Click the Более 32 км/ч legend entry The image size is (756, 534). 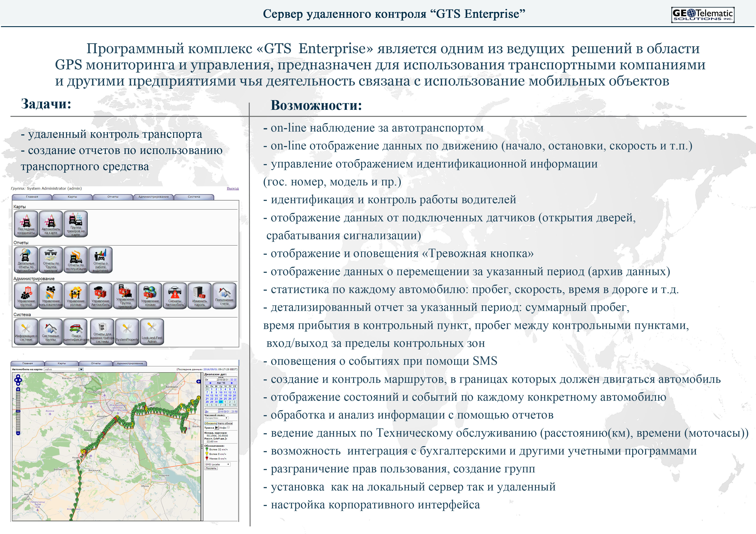(x=217, y=449)
